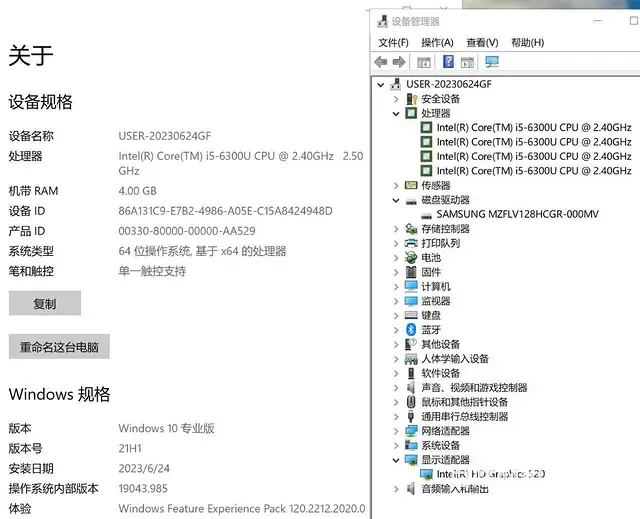Click the blue question mark Help toolbar icon
Image resolution: width=640 pixels, height=519 pixels.
coord(448,62)
